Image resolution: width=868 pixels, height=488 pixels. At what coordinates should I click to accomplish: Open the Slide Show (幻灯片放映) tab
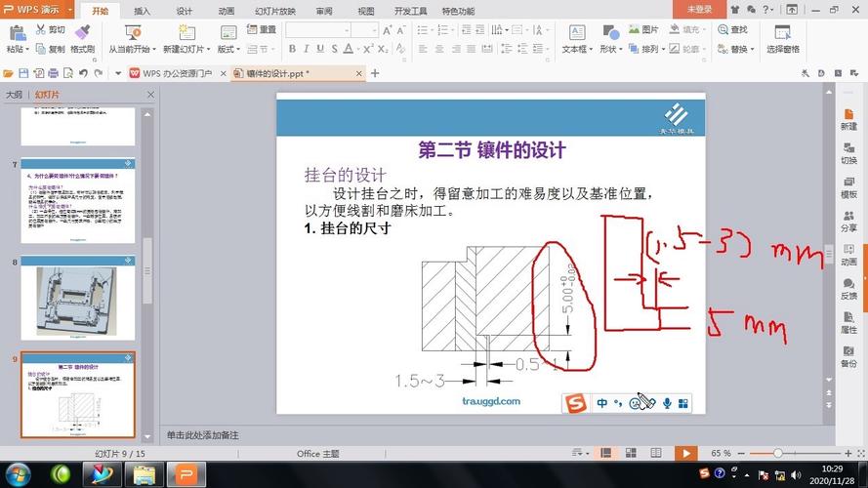pos(275,11)
